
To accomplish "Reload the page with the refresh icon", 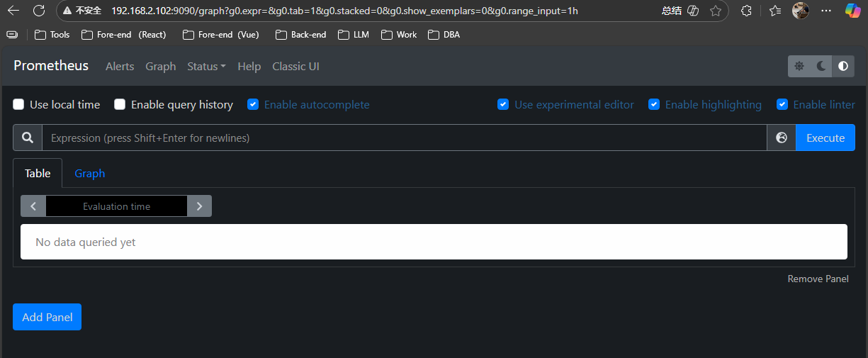I will [x=39, y=11].
